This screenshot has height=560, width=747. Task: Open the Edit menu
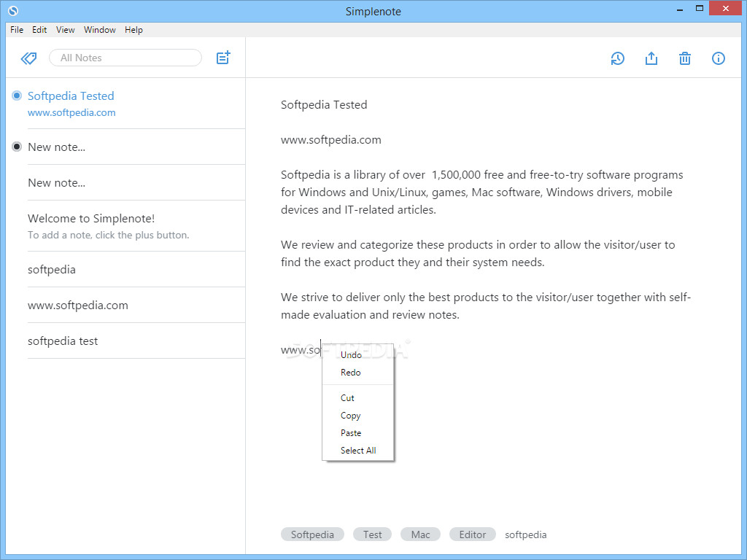click(39, 29)
